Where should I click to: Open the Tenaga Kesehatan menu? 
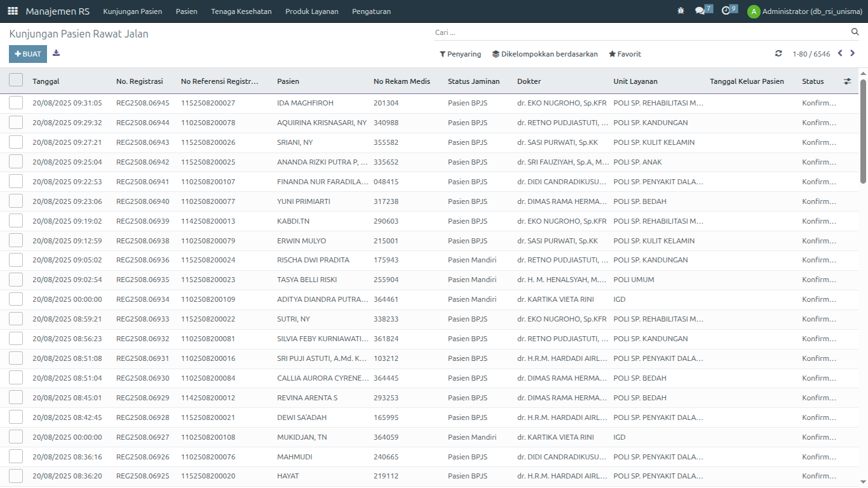click(241, 11)
